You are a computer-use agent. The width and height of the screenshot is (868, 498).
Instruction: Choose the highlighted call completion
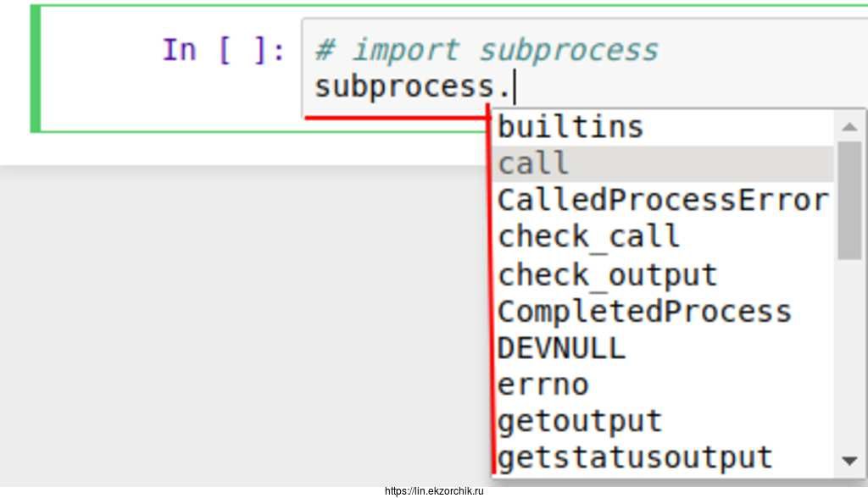tap(534, 163)
